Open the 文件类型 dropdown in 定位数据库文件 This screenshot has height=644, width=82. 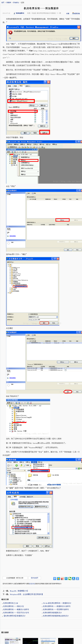(57, 317)
